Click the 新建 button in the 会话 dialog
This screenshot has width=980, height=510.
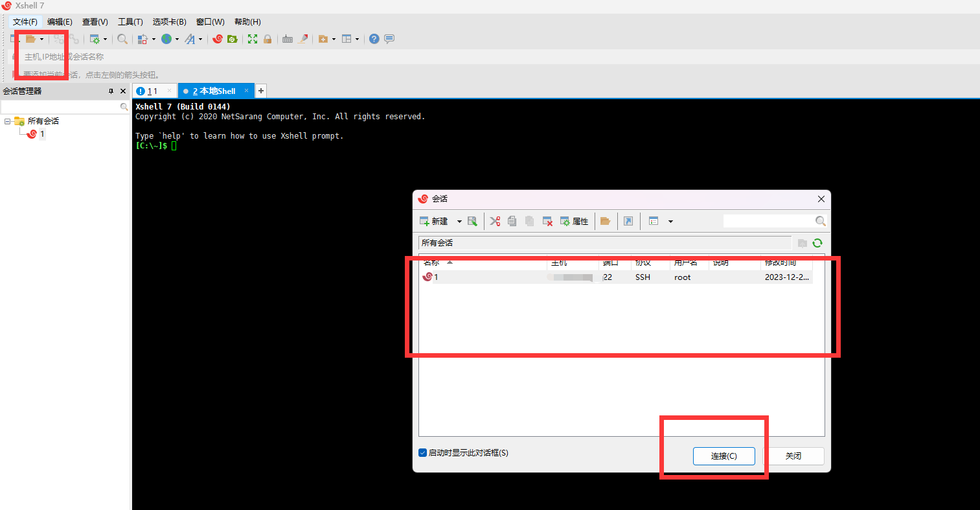pyautogui.click(x=435, y=221)
